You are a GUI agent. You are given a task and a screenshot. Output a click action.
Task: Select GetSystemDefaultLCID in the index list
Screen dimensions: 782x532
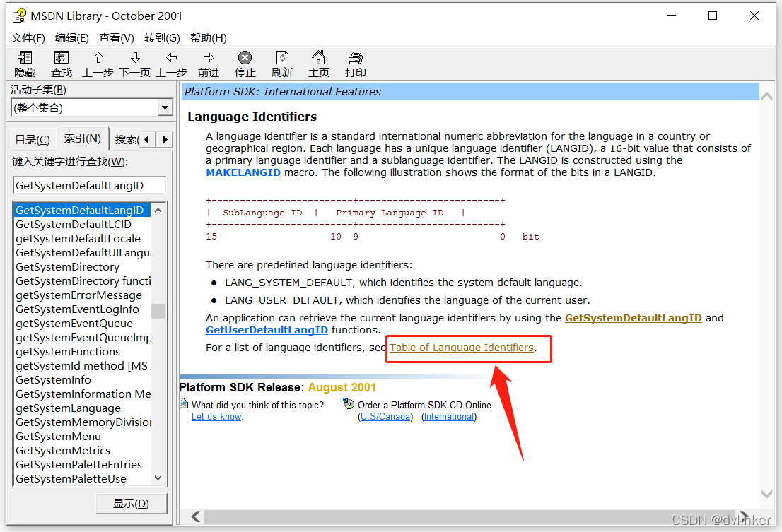pos(82,225)
